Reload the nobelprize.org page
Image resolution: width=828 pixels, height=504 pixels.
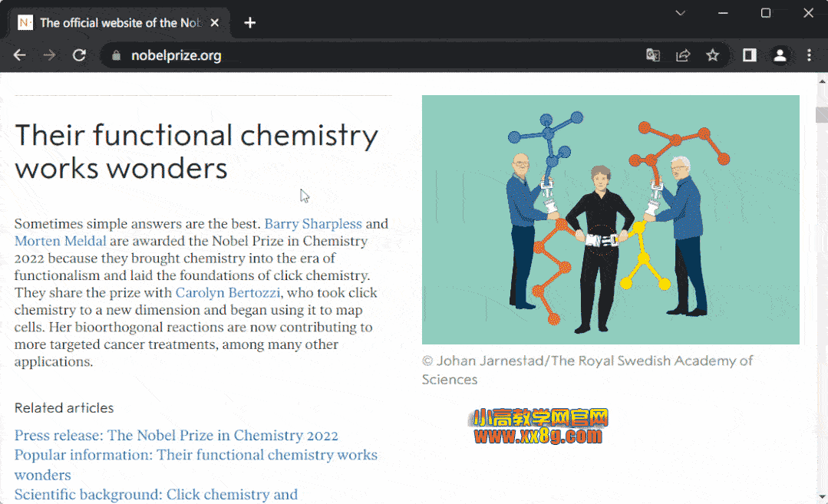point(79,55)
